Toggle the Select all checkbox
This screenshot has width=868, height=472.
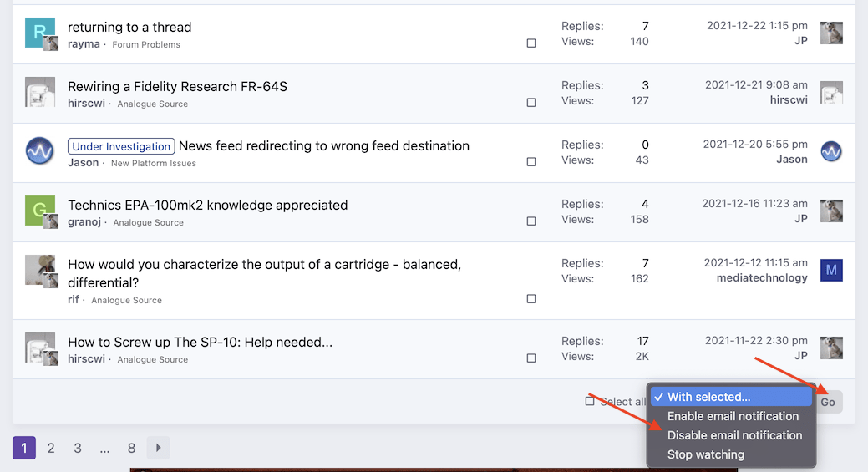(x=590, y=401)
